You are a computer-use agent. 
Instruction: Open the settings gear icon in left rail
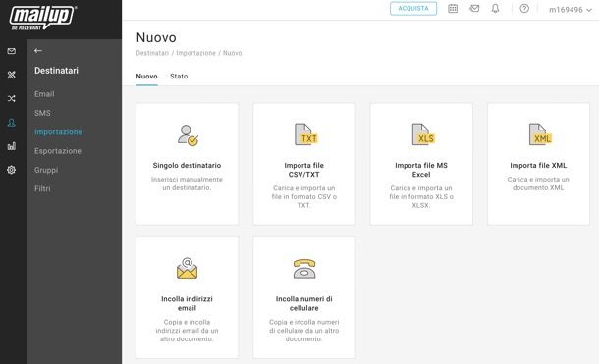(12, 170)
